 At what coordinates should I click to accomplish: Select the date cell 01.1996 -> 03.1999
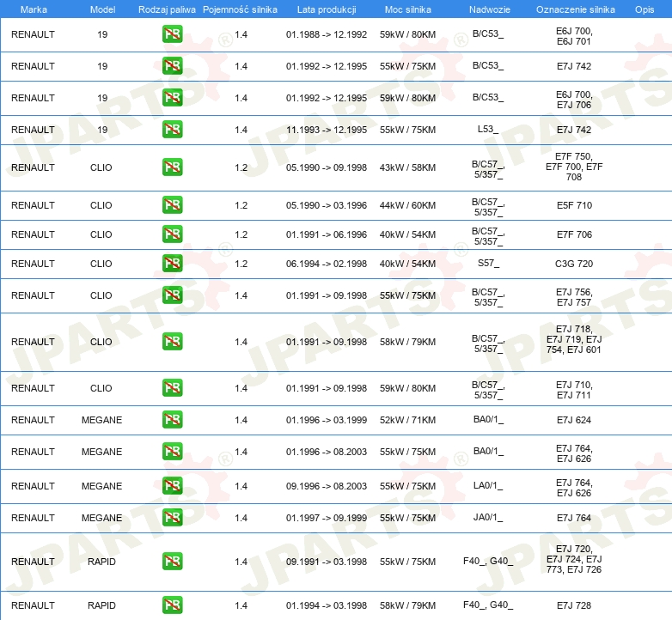tap(327, 420)
